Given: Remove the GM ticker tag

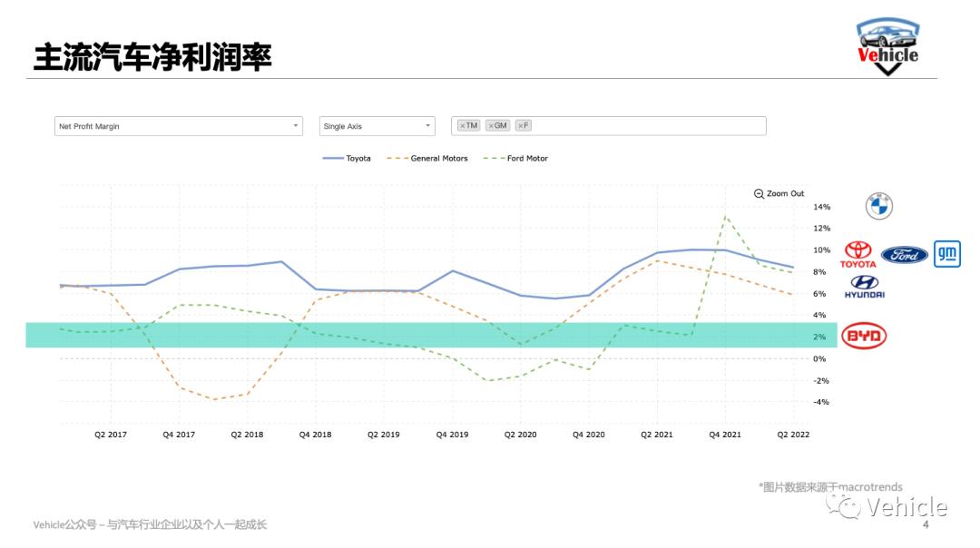Looking at the screenshot, I should (x=491, y=125).
